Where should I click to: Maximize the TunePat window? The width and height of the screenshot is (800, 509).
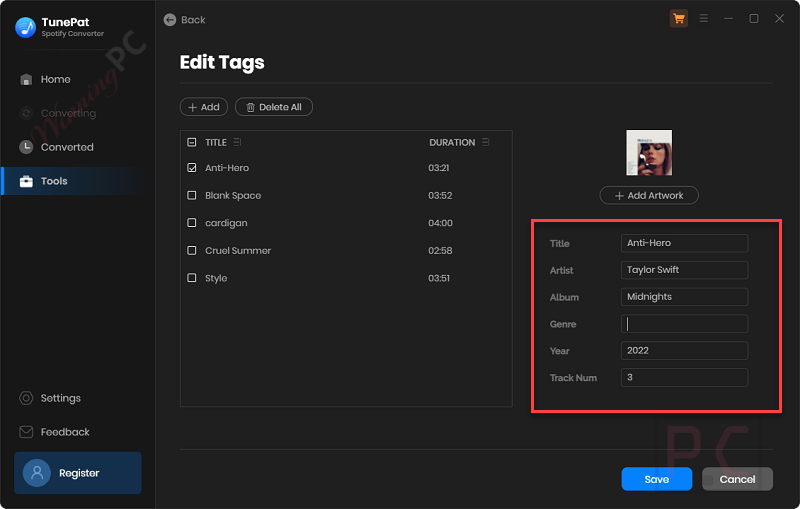point(754,18)
